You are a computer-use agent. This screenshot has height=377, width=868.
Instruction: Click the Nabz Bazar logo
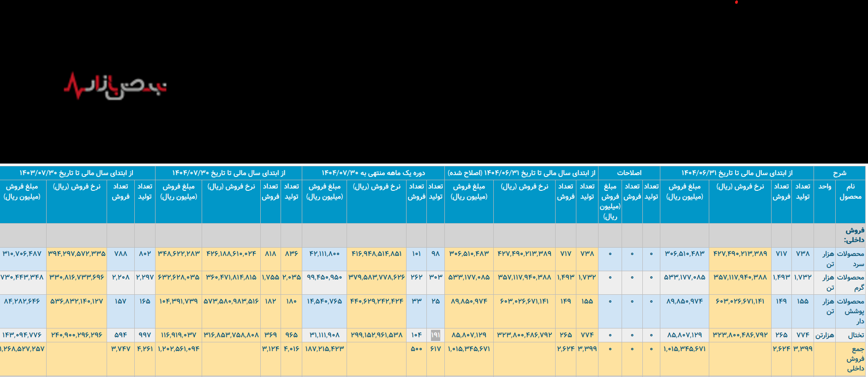(115, 86)
